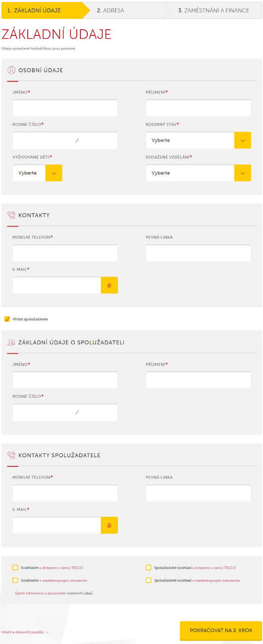Uncheck the Přidat spolužadatele checkbox
The height and width of the screenshot is (644, 263).
point(7,319)
